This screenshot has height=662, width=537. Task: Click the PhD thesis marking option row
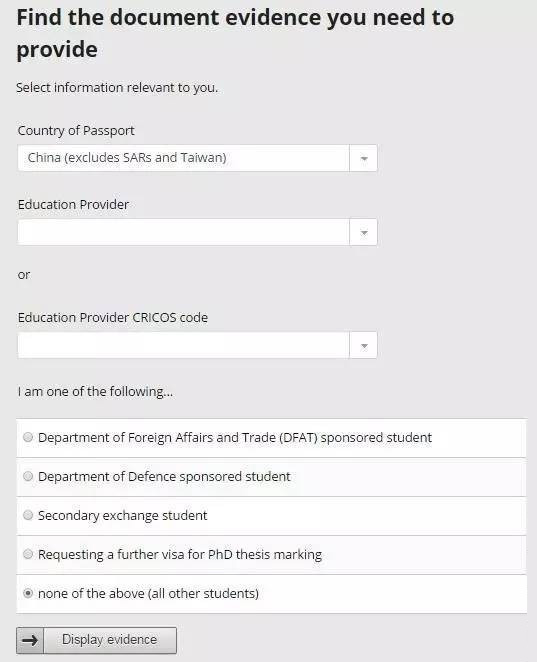click(x=271, y=555)
